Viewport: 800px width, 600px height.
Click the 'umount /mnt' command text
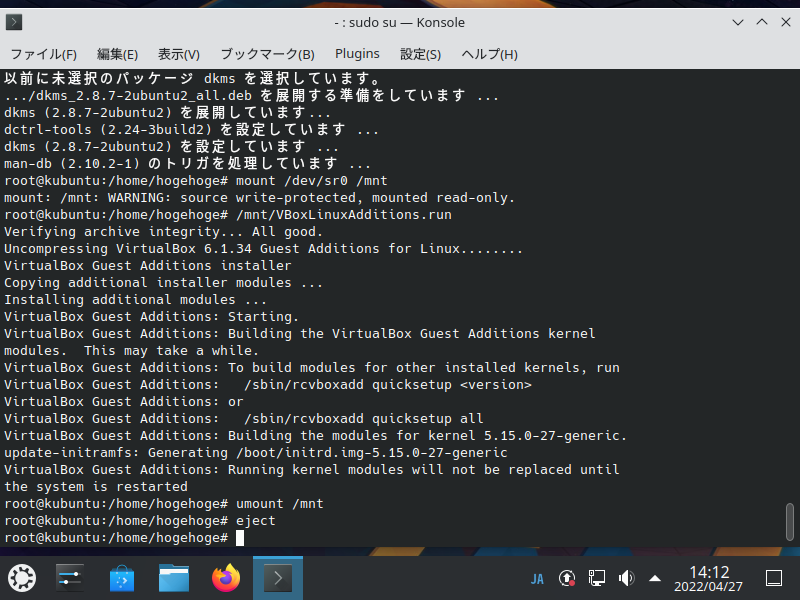click(x=280, y=504)
